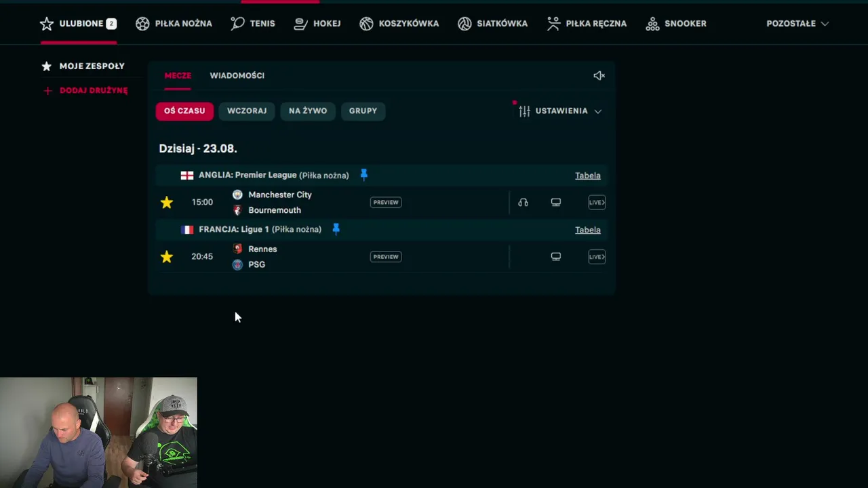Viewport: 868px width, 488px height.
Task: Select the Koszykówka basketball icon
Action: pyautogui.click(x=366, y=24)
